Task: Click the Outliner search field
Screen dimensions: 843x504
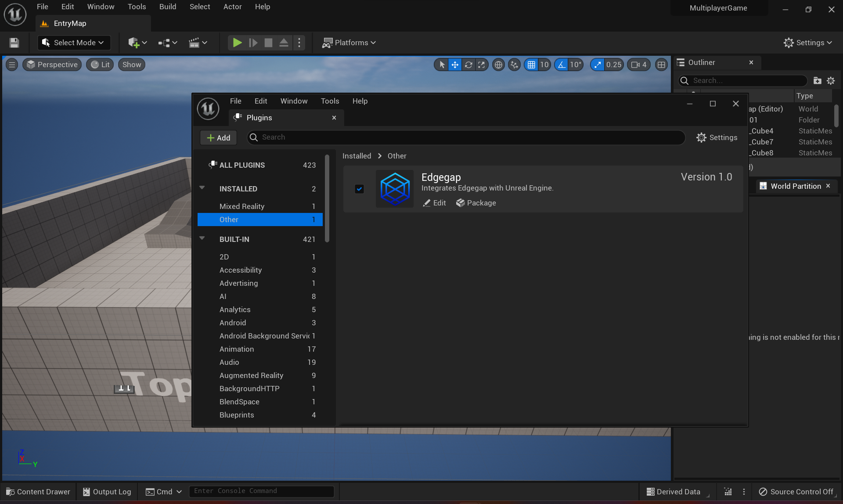Action: [742, 81]
